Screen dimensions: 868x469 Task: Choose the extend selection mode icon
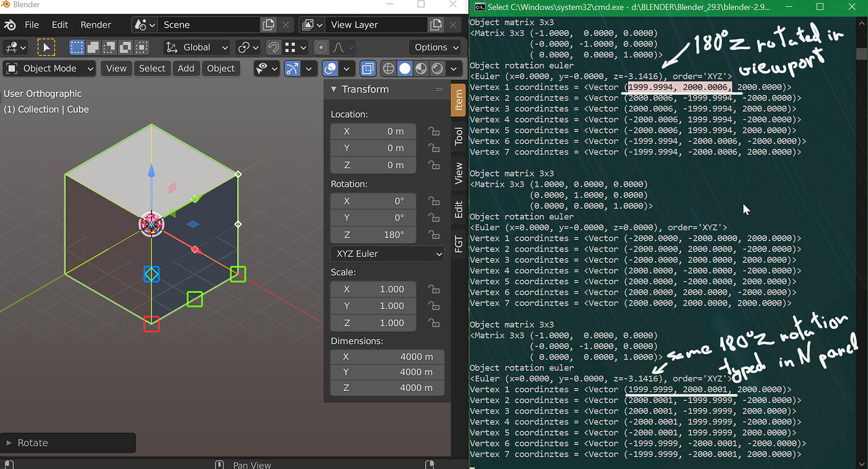[93, 47]
